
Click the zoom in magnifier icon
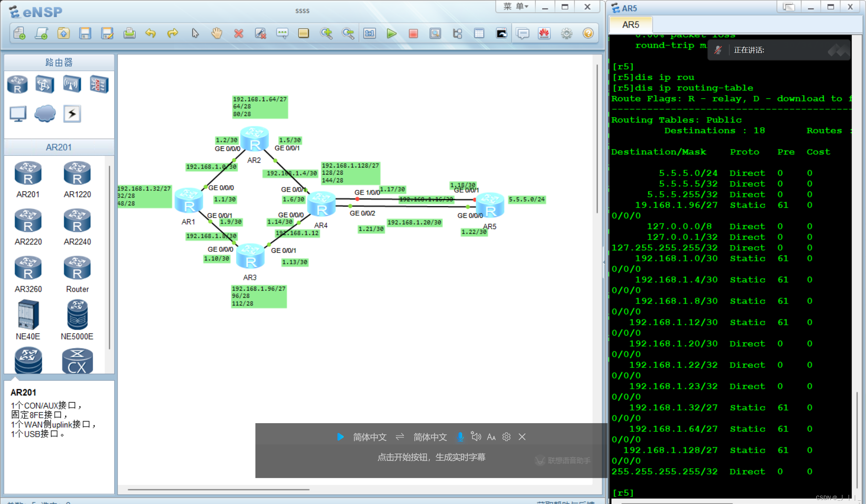pyautogui.click(x=326, y=33)
